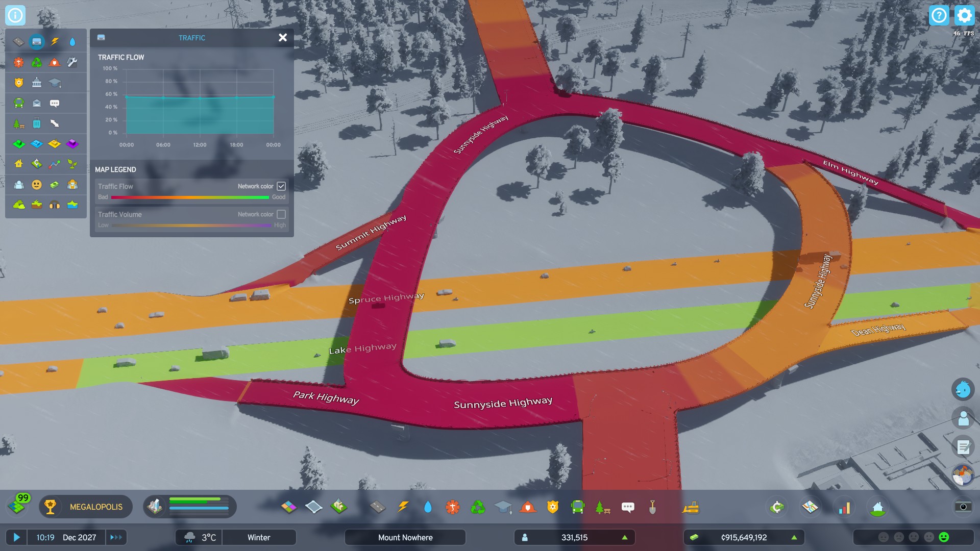The height and width of the screenshot is (551, 980).
Task: Select the Water info view droplet icon
Action: click(73, 41)
